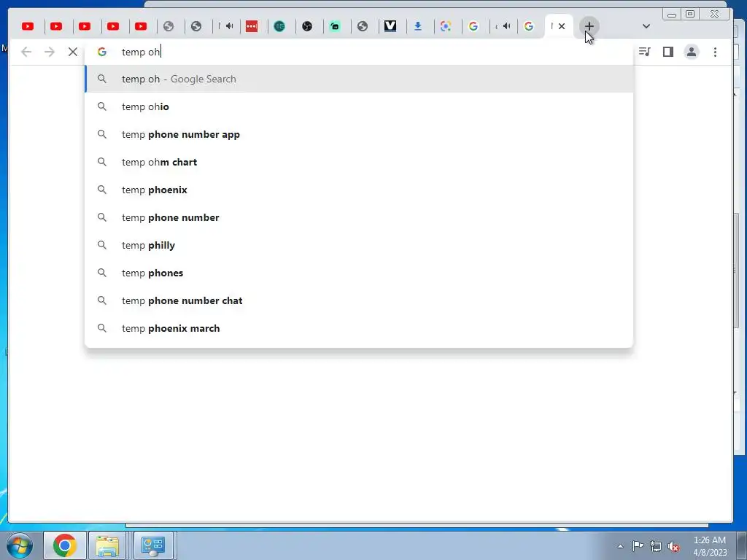
Task: Open the tab search chevron dropdown
Action: tap(646, 26)
